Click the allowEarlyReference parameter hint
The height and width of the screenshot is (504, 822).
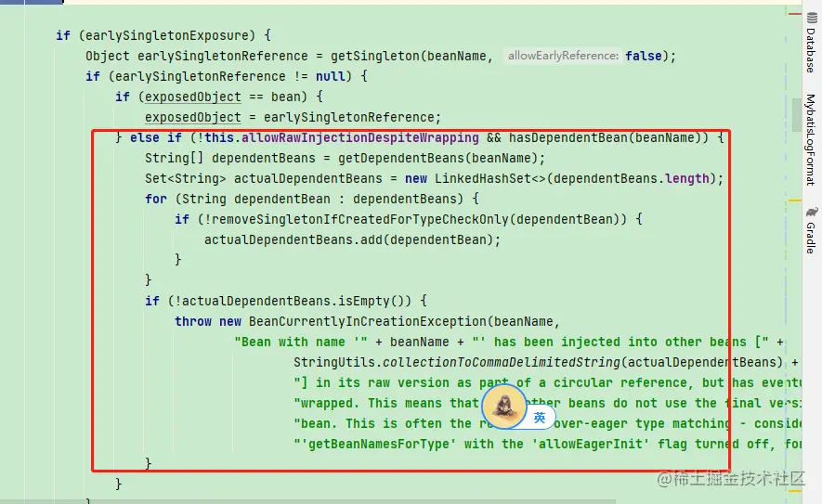(x=563, y=56)
